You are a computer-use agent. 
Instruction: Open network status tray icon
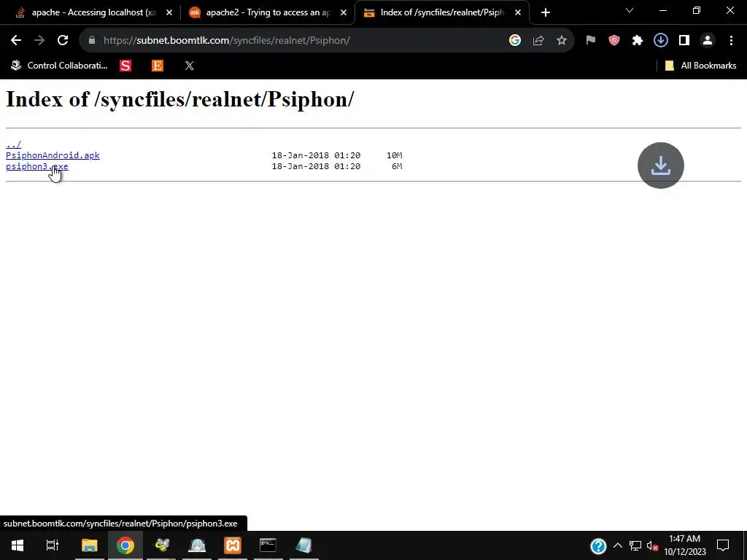(635, 545)
